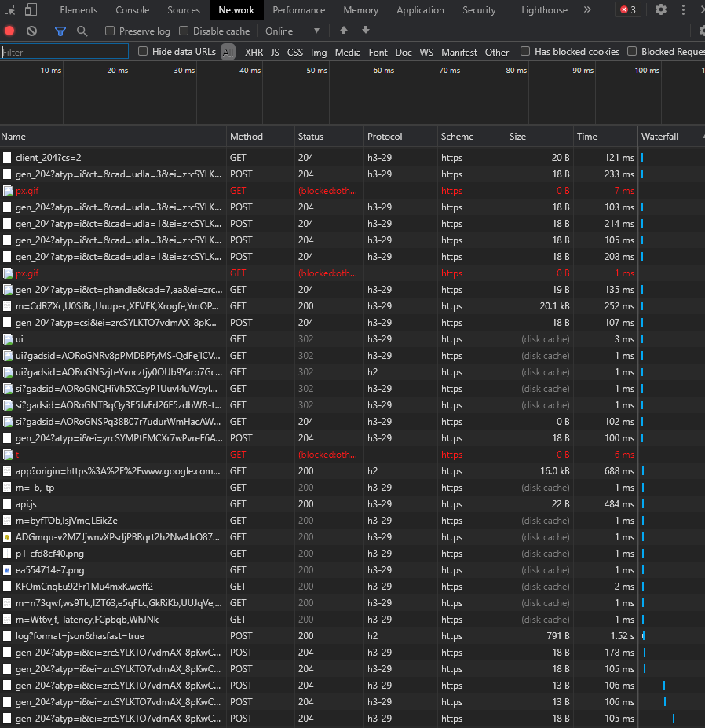This screenshot has width=705, height=728.
Task: Sort by the Protocol column header
Action: pyautogui.click(x=400, y=137)
